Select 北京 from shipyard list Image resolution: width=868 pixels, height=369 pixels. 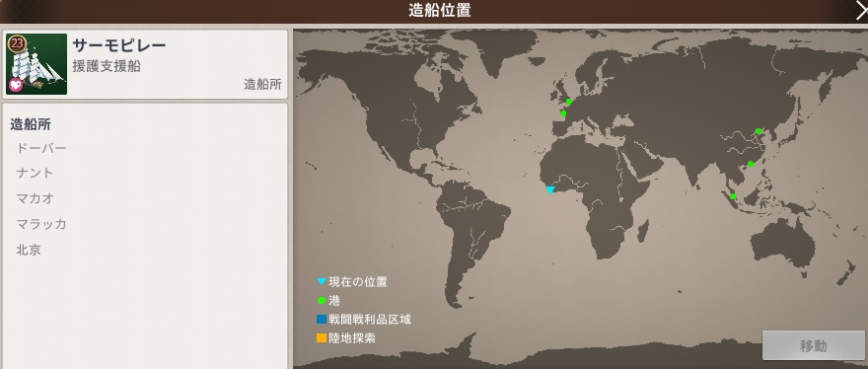tap(29, 250)
